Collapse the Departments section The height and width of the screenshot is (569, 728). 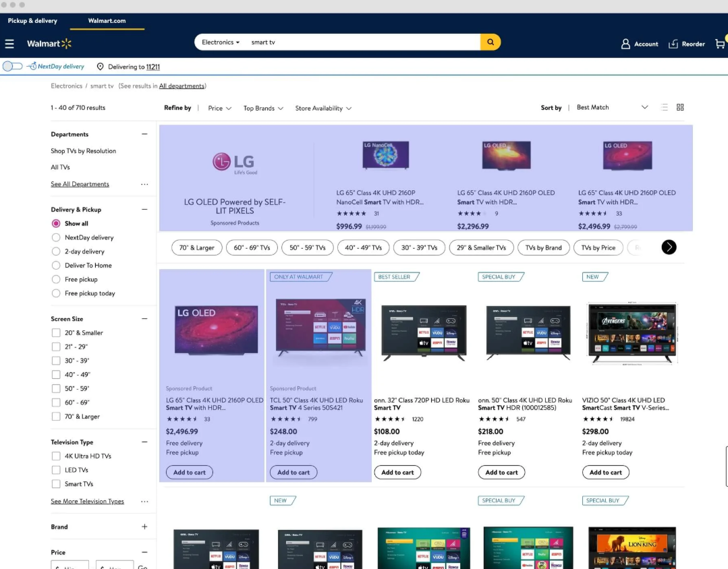144,134
